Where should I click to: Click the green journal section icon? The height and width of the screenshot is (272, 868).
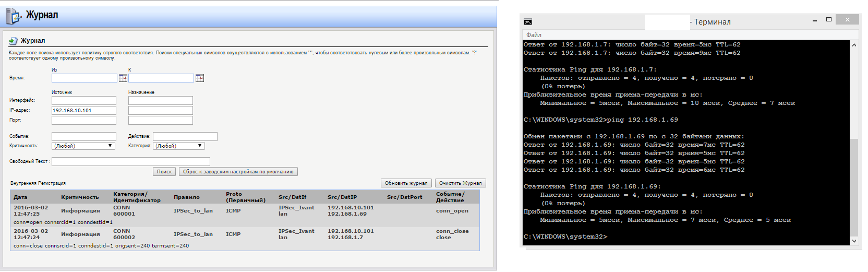[14, 41]
